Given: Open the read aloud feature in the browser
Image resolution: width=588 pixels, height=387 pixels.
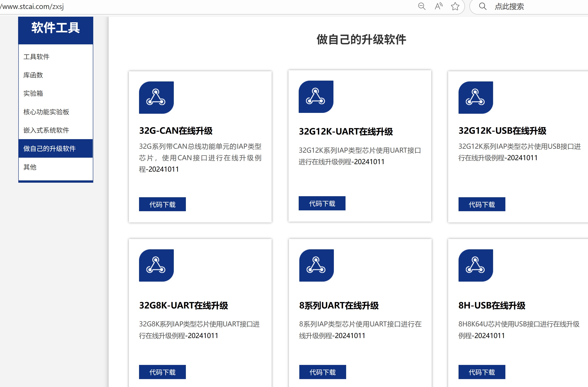Looking at the screenshot, I should point(439,7).
